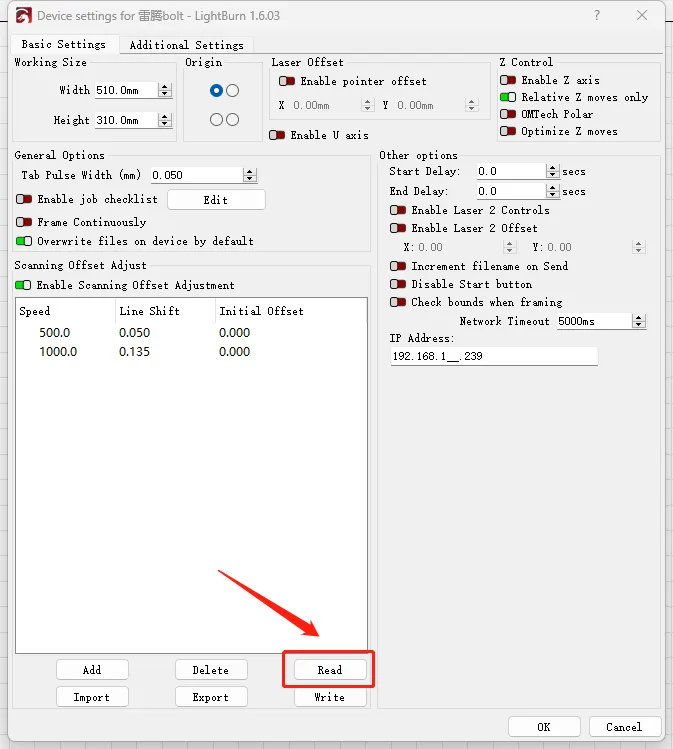The height and width of the screenshot is (749, 673).
Task: Click the Export button
Action: point(211,697)
